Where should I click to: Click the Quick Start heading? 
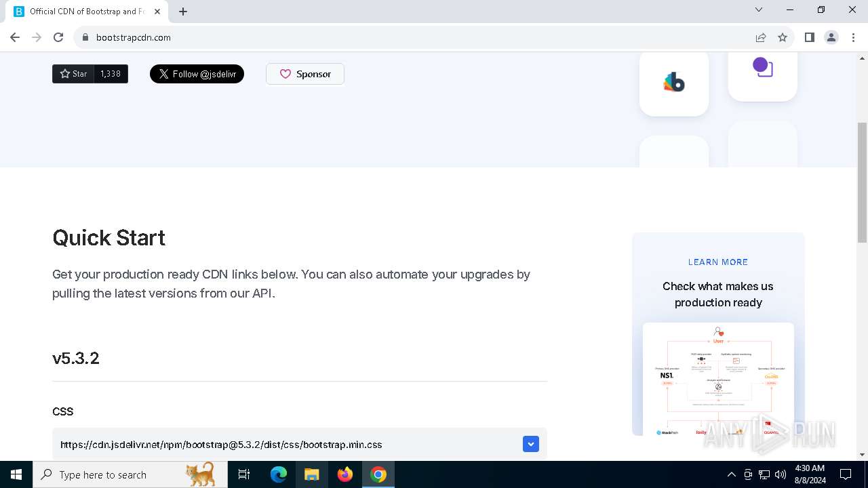pos(109,237)
